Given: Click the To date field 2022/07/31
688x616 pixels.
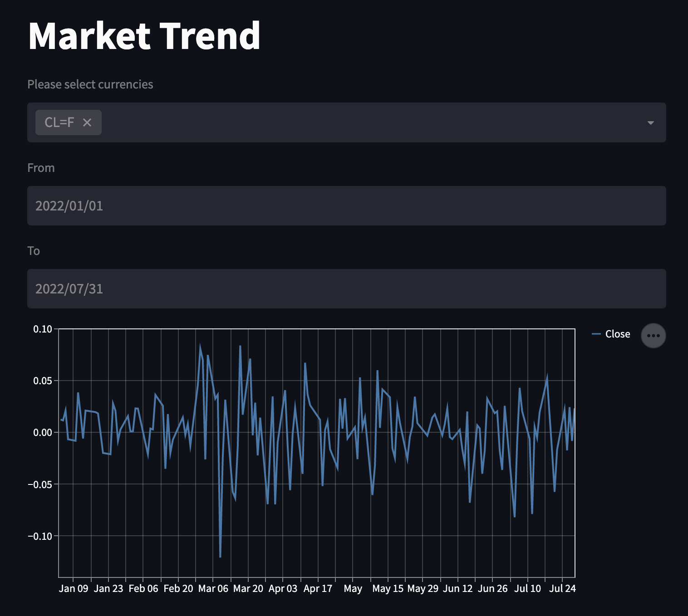Looking at the screenshot, I should (346, 289).
